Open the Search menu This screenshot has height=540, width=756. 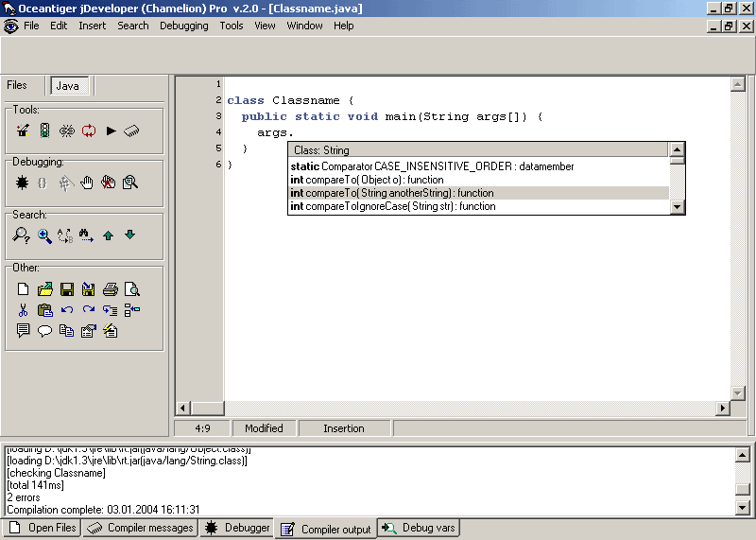pyautogui.click(x=133, y=26)
